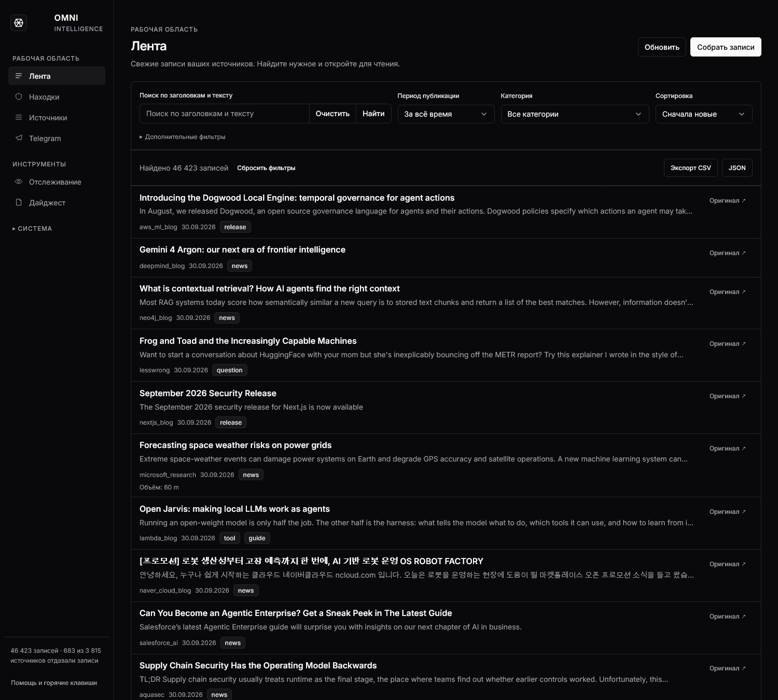The width and height of the screenshot is (778, 700).
Task: Click the Экспорт CSV button
Action: pyautogui.click(x=691, y=168)
